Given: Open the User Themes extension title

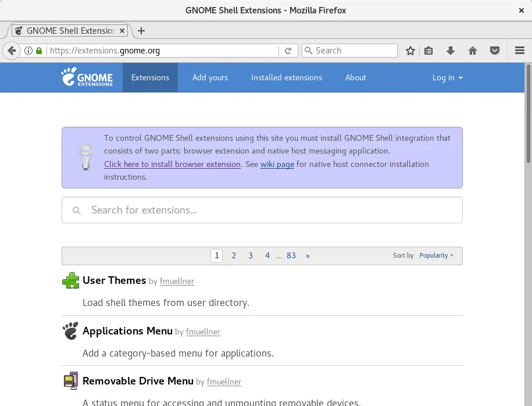Looking at the screenshot, I should [x=115, y=280].
